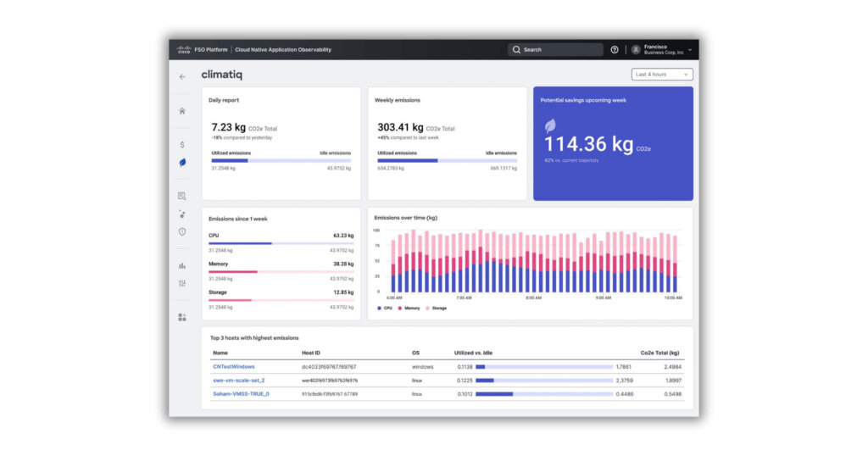Open the scattered-dots sidebar icon

[x=182, y=214]
